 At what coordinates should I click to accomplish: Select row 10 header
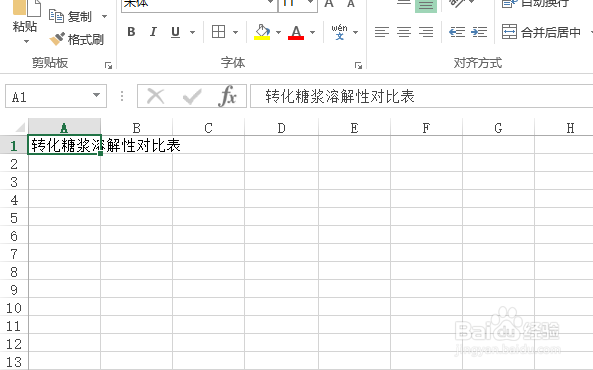[x=14, y=308]
